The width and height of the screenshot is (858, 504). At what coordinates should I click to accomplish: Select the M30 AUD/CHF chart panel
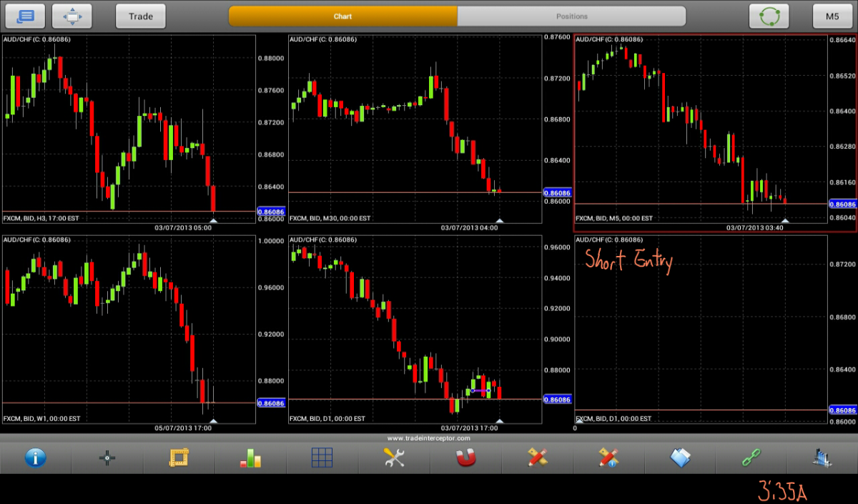pyautogui.click(x=415, y=129)
